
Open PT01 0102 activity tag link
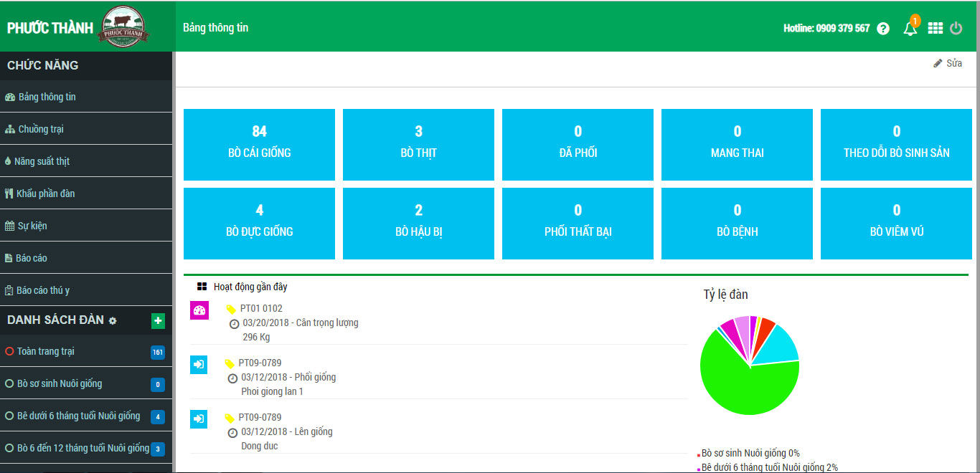(260, 308)
